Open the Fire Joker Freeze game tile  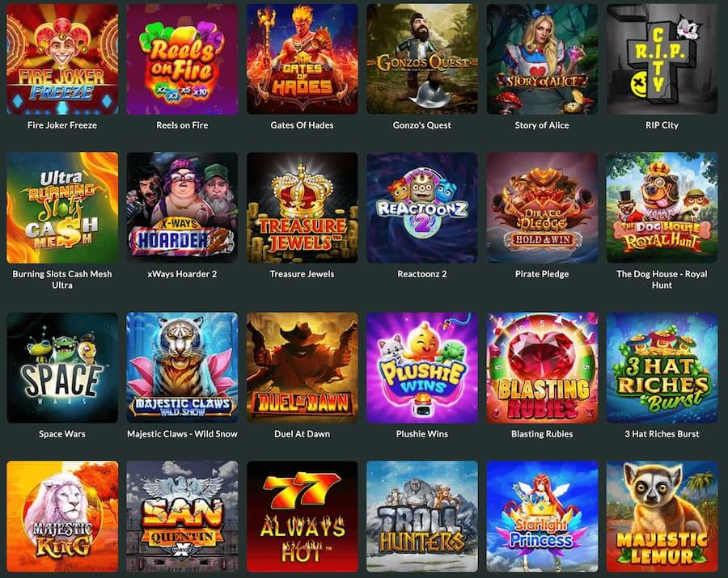pyautogui.click(x=62, y=59)
